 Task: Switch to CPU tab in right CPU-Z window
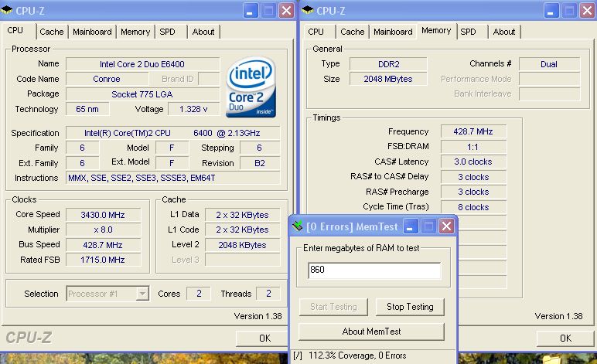(316, 32)
